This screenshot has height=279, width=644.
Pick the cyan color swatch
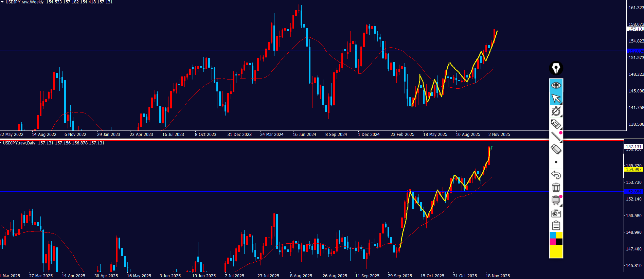[553, 235]
